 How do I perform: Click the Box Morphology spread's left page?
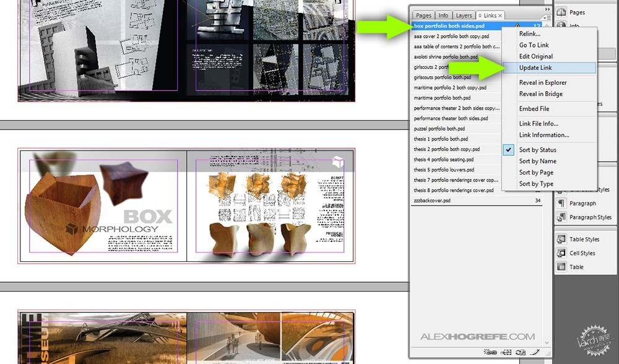coord(103,206)
